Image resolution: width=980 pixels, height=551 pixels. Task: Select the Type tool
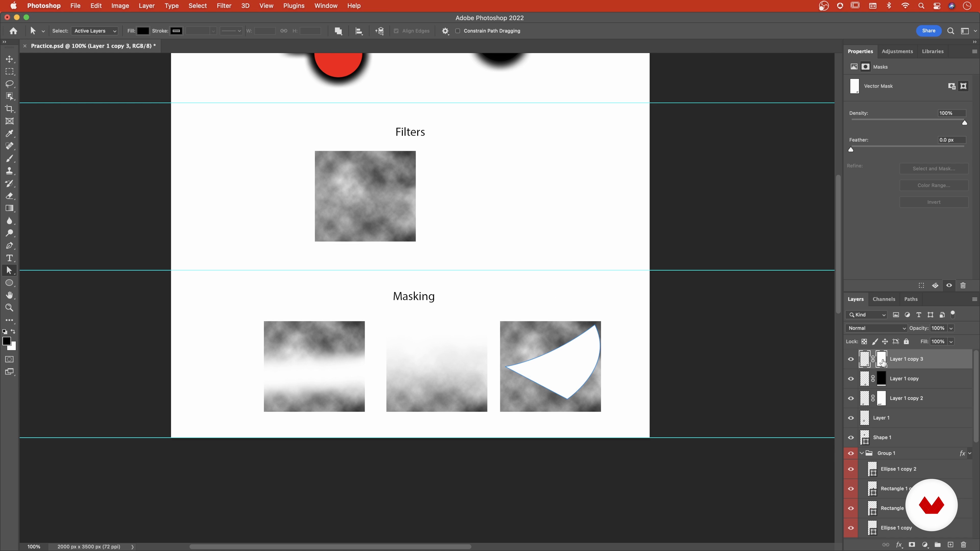(9, 258)
